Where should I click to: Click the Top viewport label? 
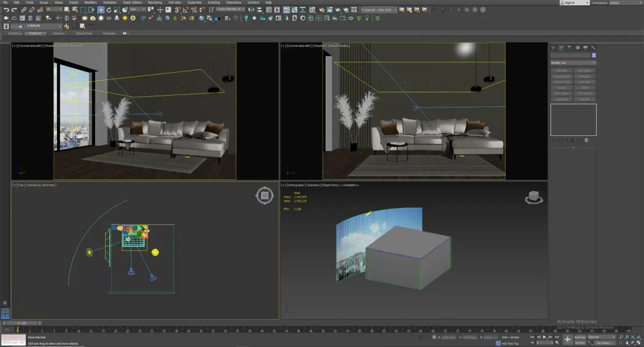point(21,185)
